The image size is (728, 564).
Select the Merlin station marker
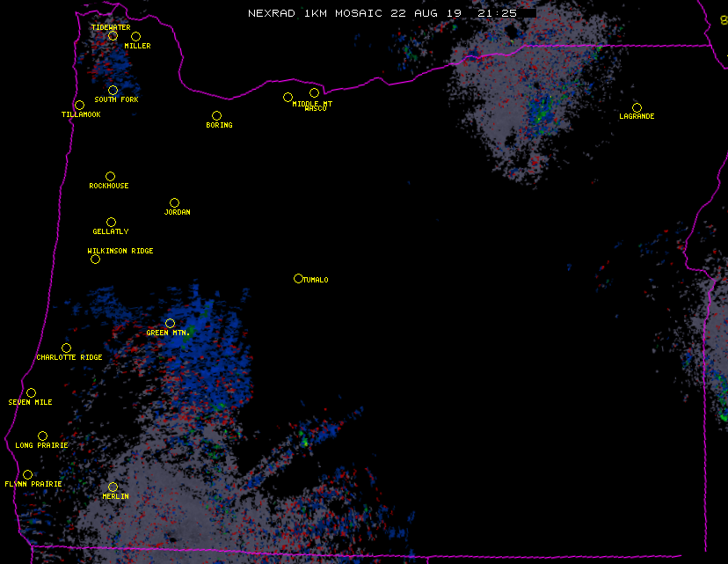(113, 487)
